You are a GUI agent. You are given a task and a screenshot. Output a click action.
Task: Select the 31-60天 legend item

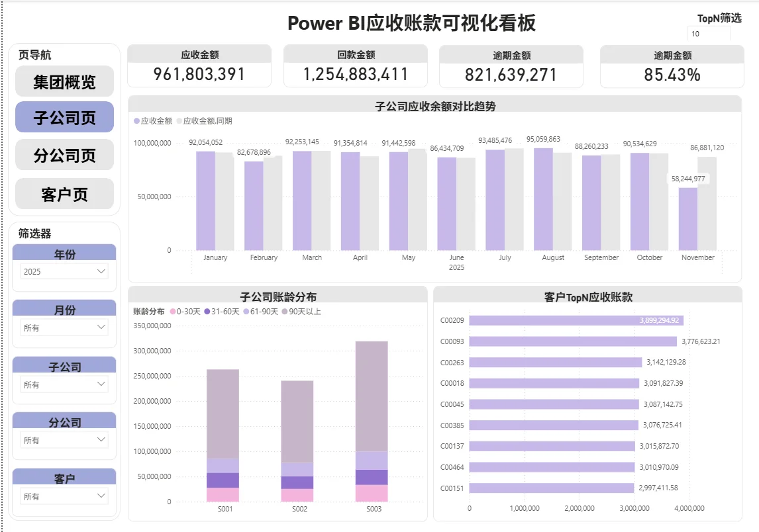coord(222,312)
